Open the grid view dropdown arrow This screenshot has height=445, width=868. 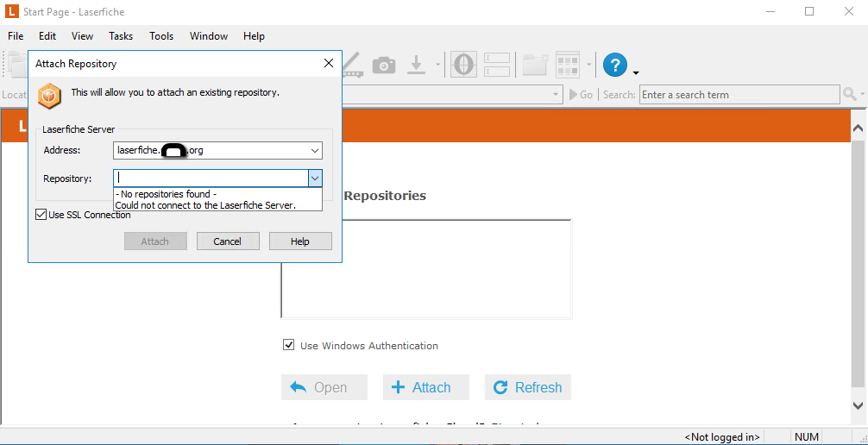[588, 65]
